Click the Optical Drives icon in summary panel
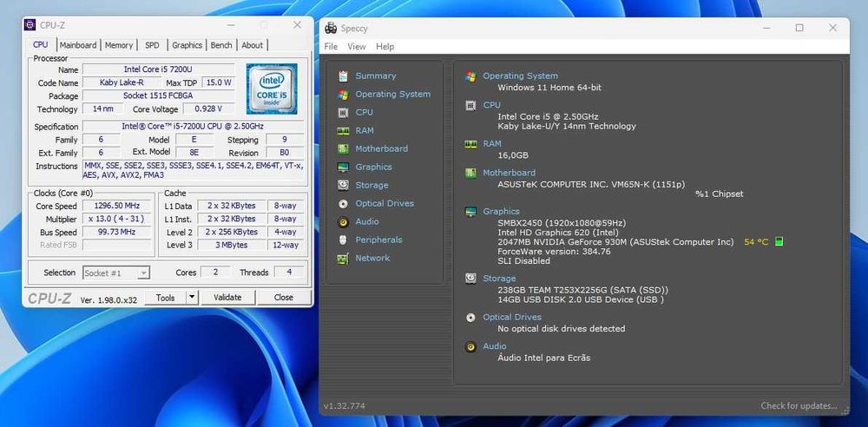The image size is (868, 427). (470, 318)
